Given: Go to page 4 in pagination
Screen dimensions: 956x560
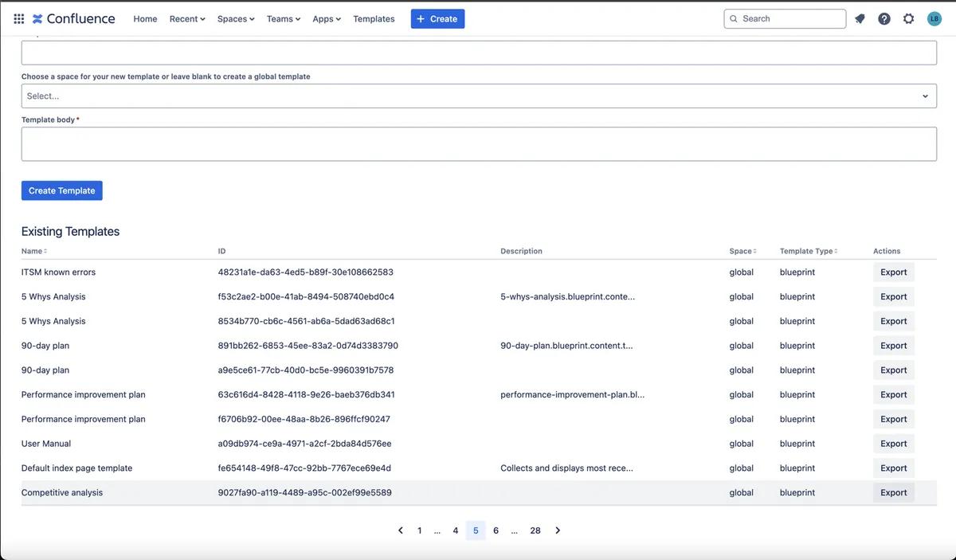Looking at the screenshot, I should pyautogui.click(x=456, y=531).
